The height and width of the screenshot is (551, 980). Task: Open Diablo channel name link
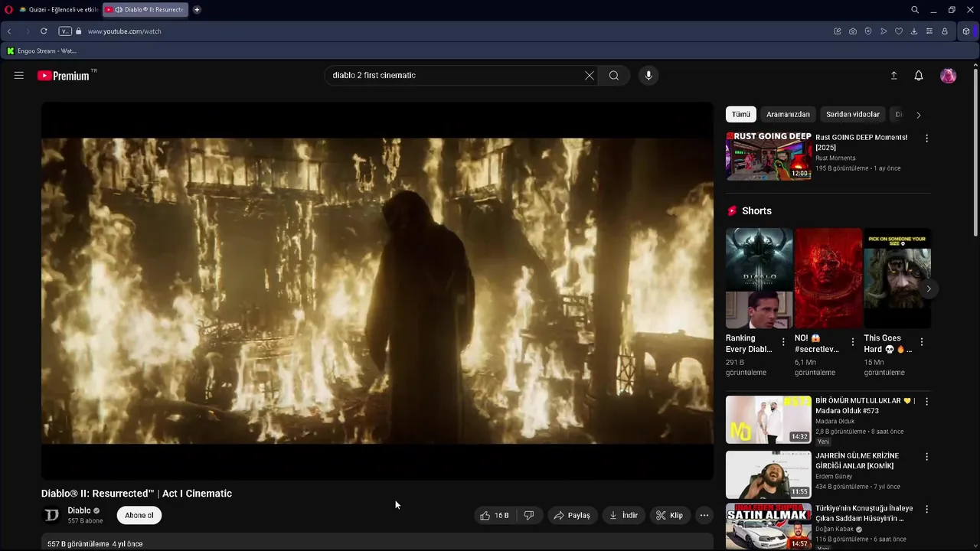pyautogui.click(x=79, y=510)
